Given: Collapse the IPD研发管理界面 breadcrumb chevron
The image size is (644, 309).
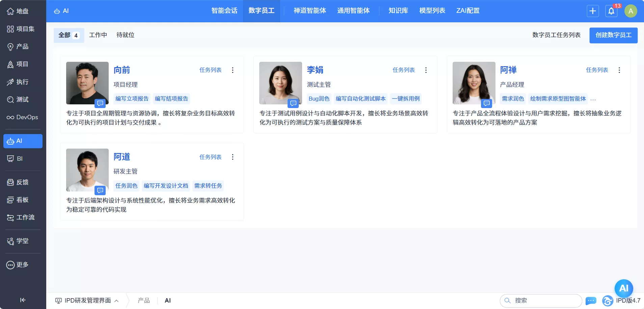Looking at the screenshot, I should (116, 301).
